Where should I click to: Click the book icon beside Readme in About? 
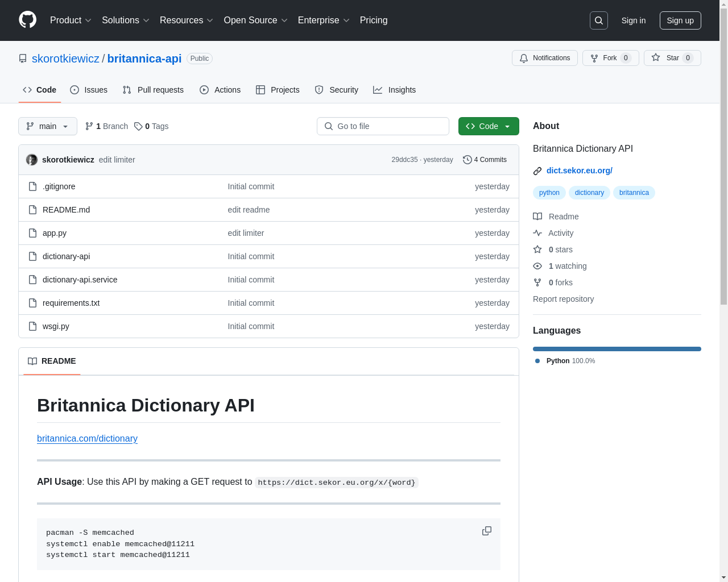[x=537, y=217]
